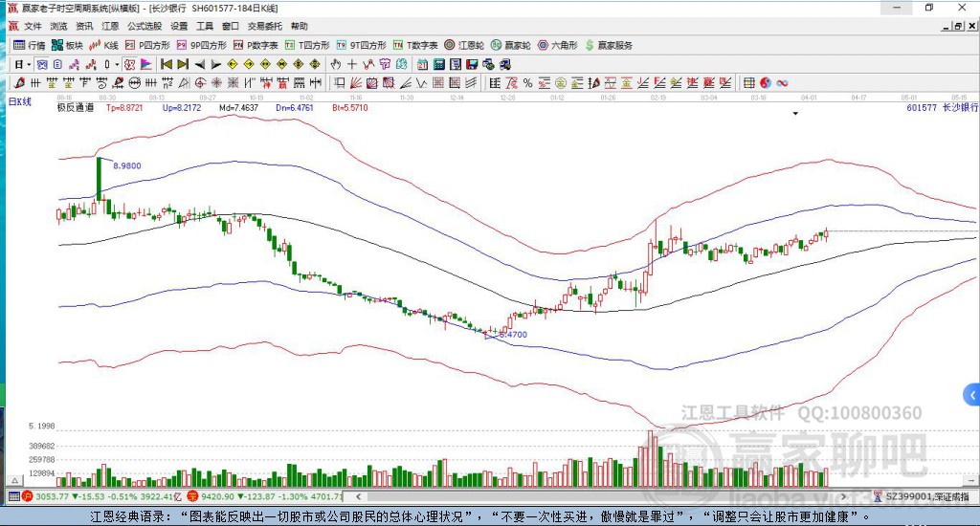Open the 文件 menu

(33, 26)
